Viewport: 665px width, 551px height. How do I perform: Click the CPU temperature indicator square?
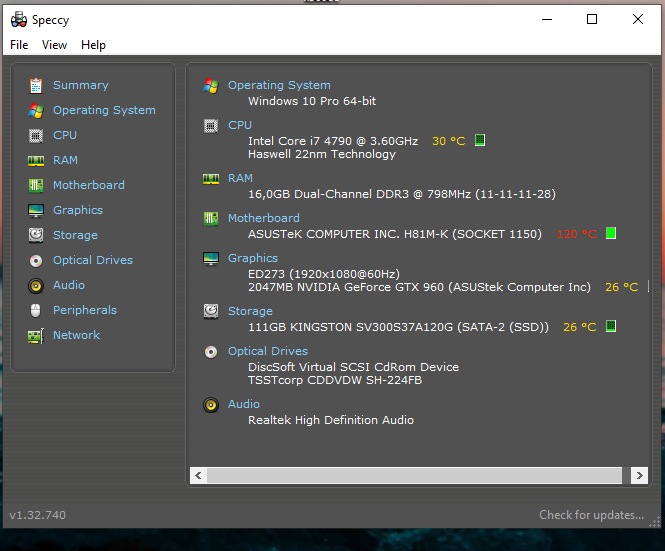pyautogui.click(x=480, y=140)
